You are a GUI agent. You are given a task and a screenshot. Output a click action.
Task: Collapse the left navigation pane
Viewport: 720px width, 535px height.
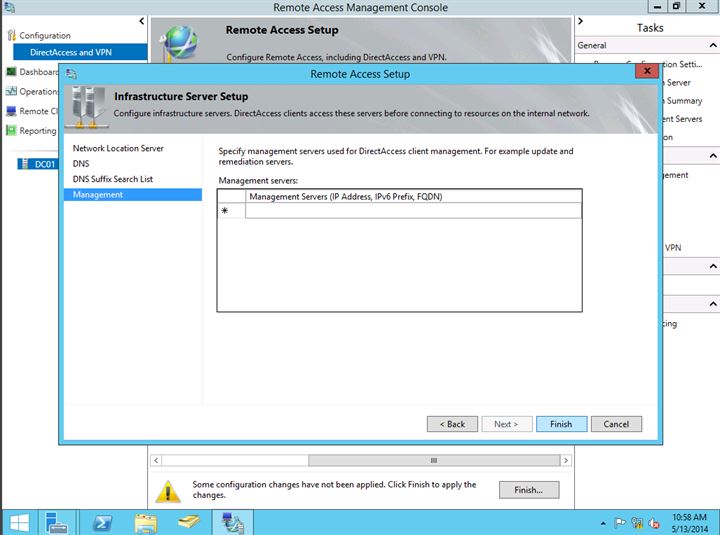pos(141,21)
